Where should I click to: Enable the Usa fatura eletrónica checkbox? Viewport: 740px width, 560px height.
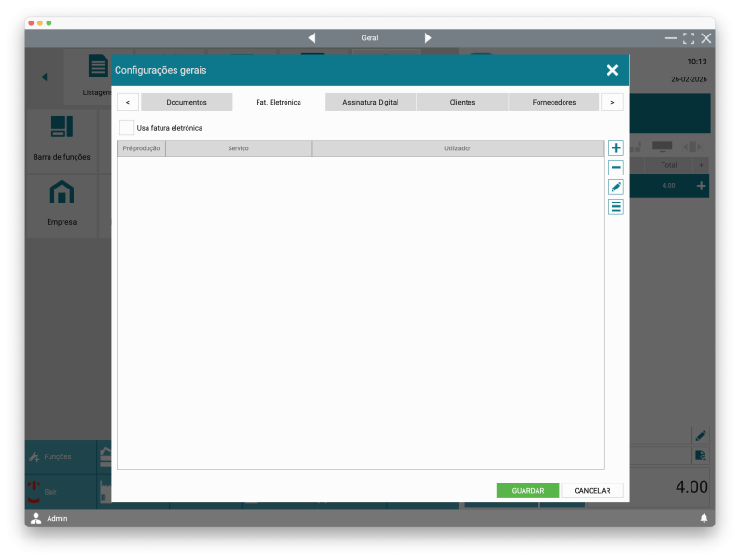pos(127,128)
